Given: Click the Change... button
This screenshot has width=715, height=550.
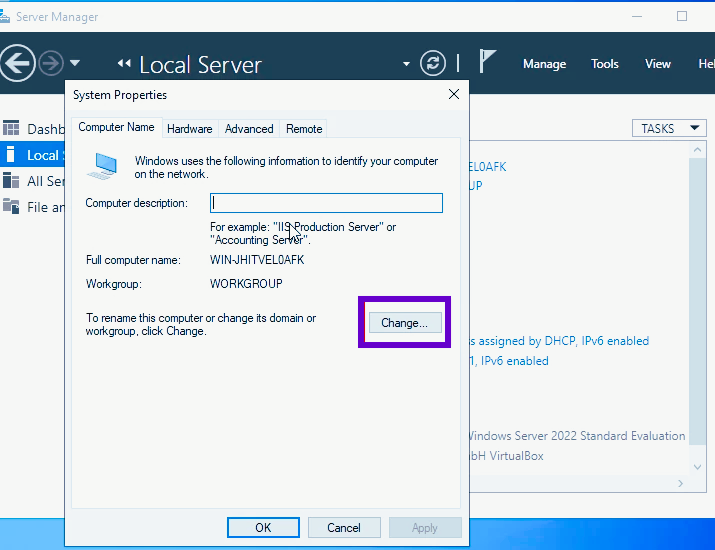Looking at the screenshot, I should (x=404, y=323).
